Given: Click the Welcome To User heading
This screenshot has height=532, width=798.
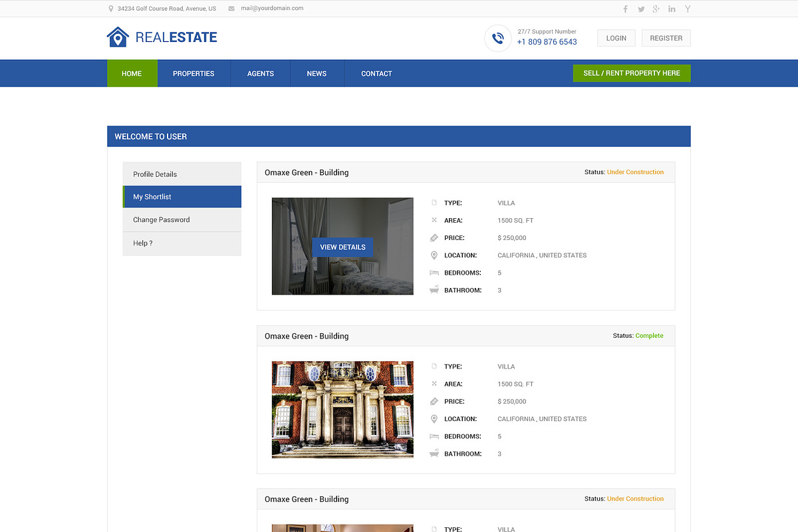Looking at the screenshot, I should [x=151, y=136].
